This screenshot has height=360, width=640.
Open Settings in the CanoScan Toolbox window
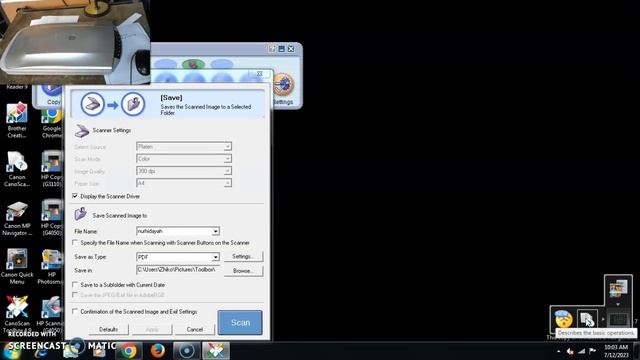(x=283, y=89)
